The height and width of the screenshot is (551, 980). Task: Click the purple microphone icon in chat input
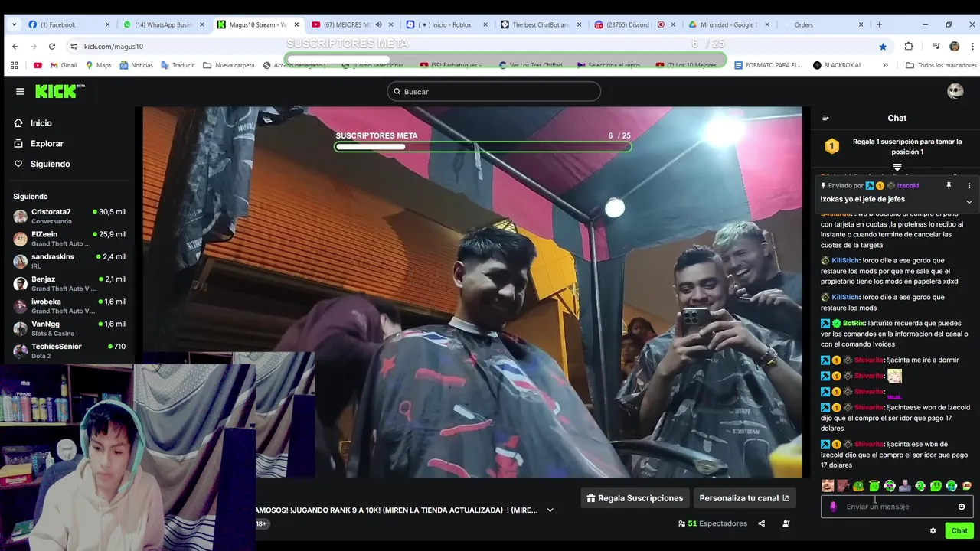pyautogui.click(x=833, y=507)
